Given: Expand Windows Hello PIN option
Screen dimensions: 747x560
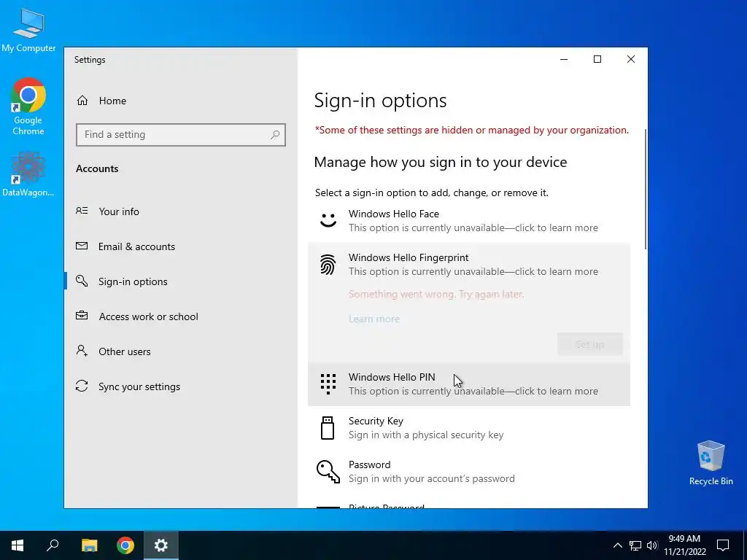Looking at the screenshot, I should pos(469,384).
